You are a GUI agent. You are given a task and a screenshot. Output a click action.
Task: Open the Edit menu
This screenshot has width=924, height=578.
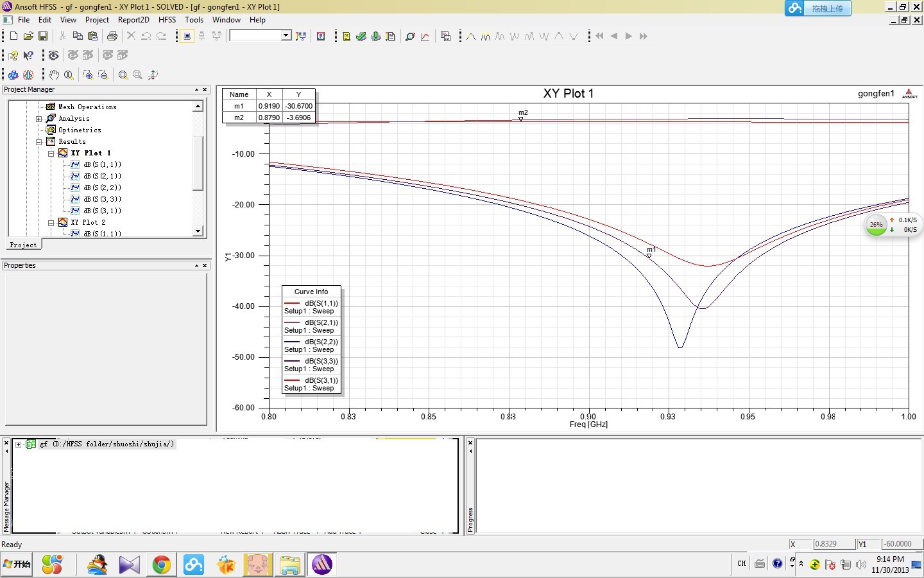[45, 20]
